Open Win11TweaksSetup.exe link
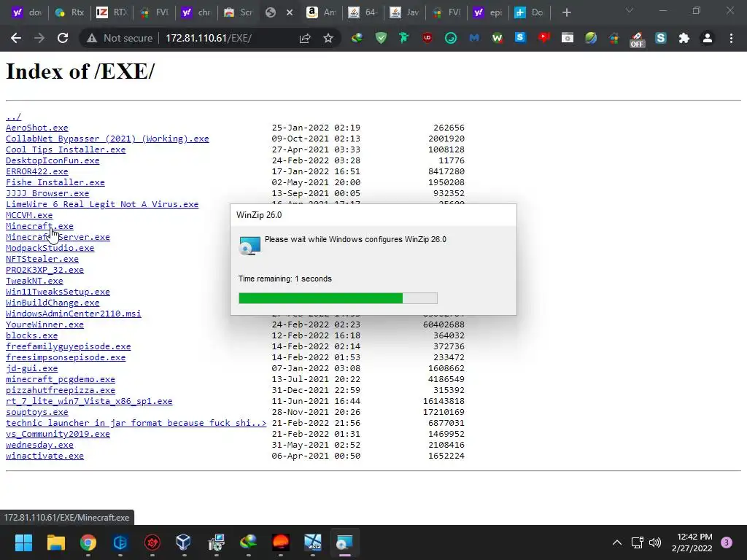 point(58,292)
